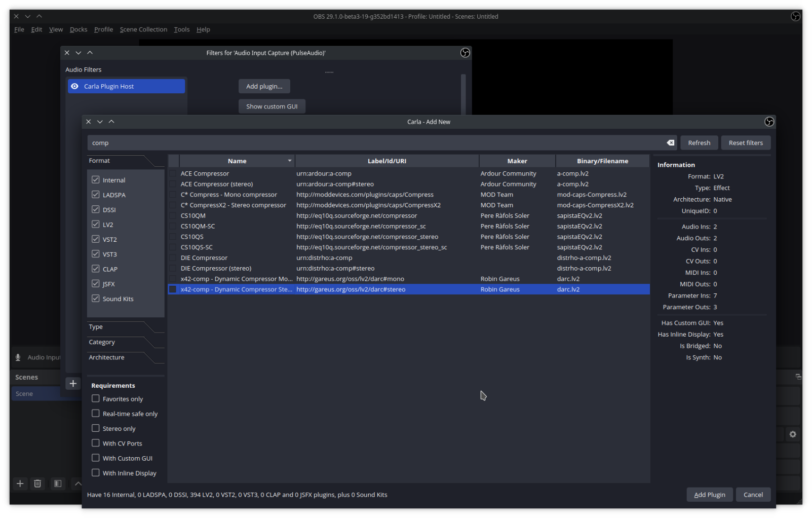Cancel the Carla Add New dialog

(x=753, y=495)
